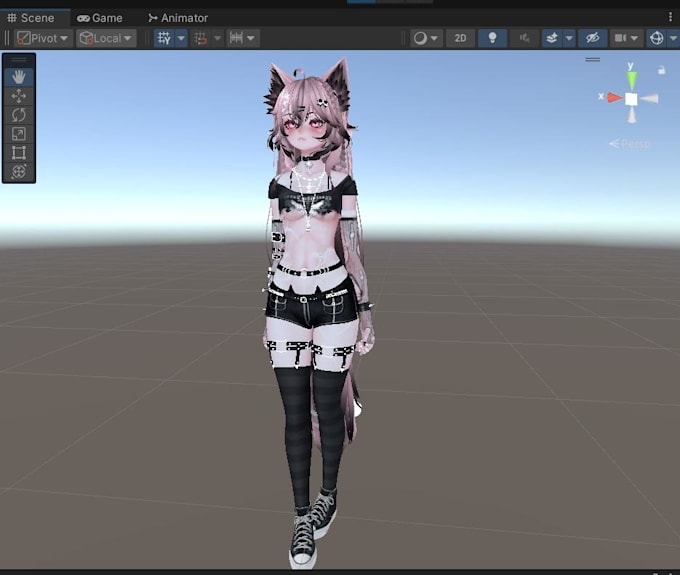Click the green Y axis cone
680x575 pixels.
point(632,81)
